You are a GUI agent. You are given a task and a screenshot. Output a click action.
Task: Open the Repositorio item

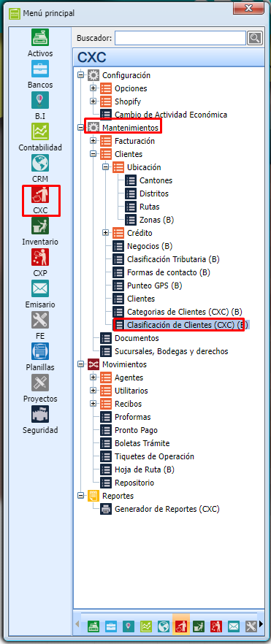134,483
